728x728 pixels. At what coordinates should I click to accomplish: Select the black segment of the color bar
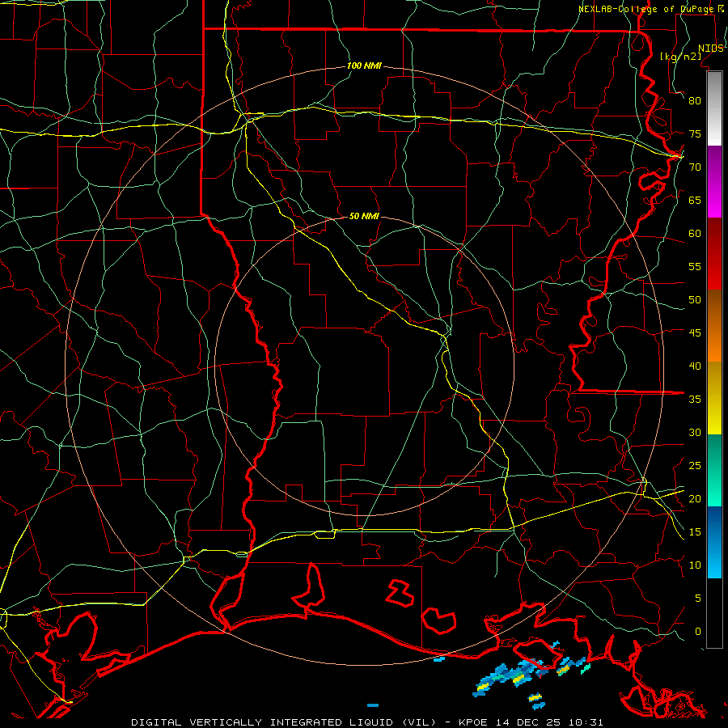pos(714,613)
